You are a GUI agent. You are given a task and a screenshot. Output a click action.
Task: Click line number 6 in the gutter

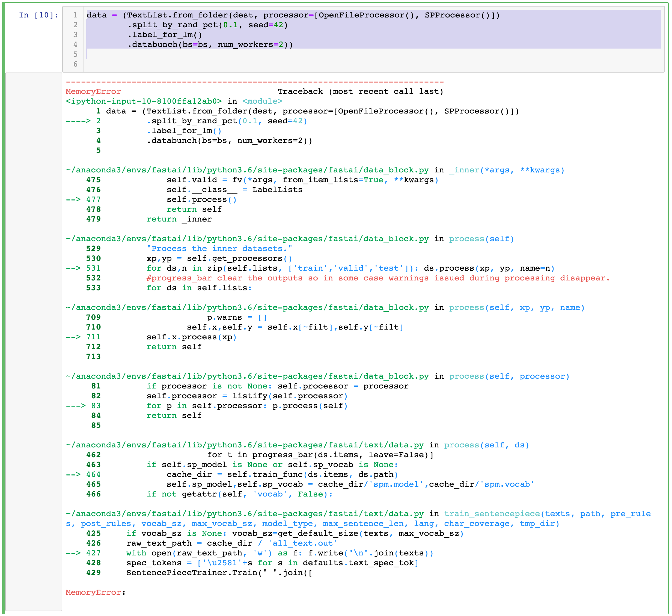[x=75, y=64]
